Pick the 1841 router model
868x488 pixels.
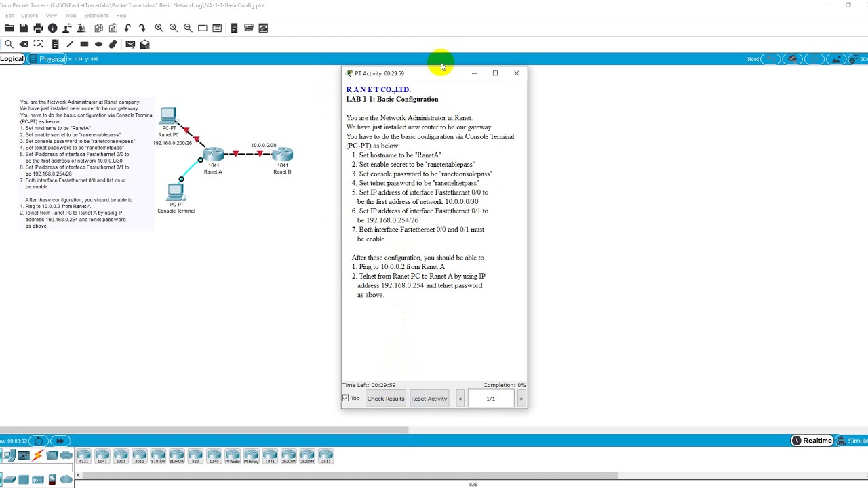(270, 455)
